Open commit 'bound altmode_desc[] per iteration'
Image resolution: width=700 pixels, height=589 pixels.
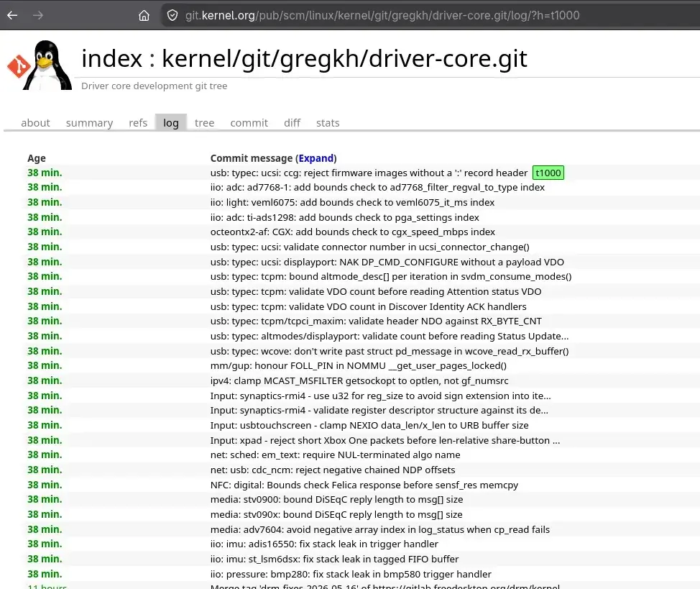tap(391, 277)
